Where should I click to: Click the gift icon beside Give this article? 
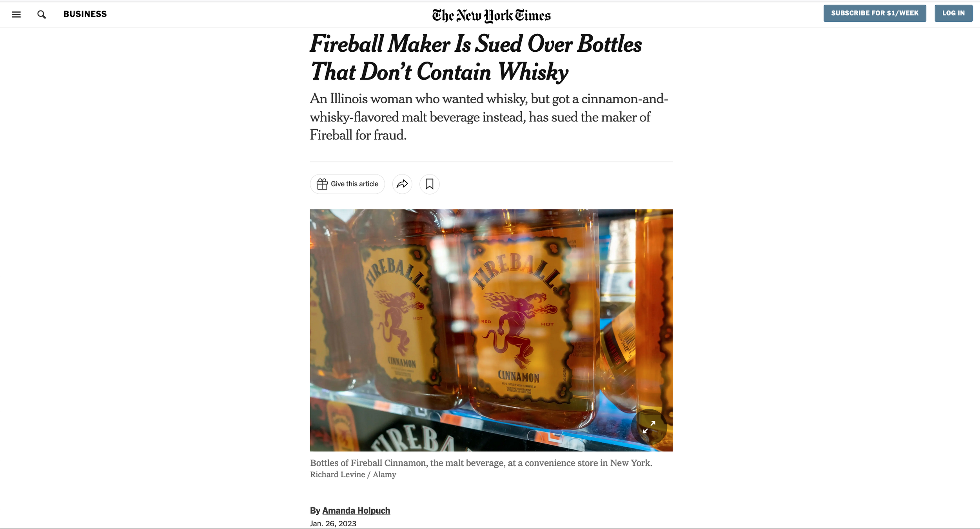[x=322, y=184]
